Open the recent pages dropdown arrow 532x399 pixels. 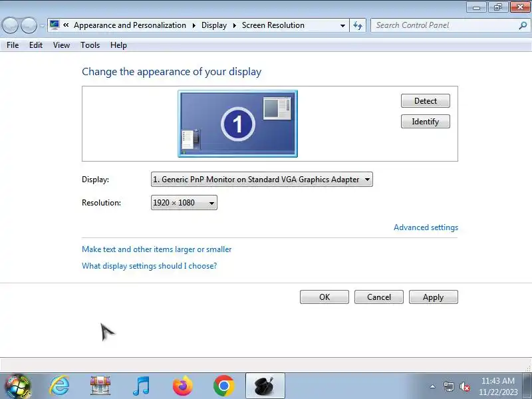42,25
